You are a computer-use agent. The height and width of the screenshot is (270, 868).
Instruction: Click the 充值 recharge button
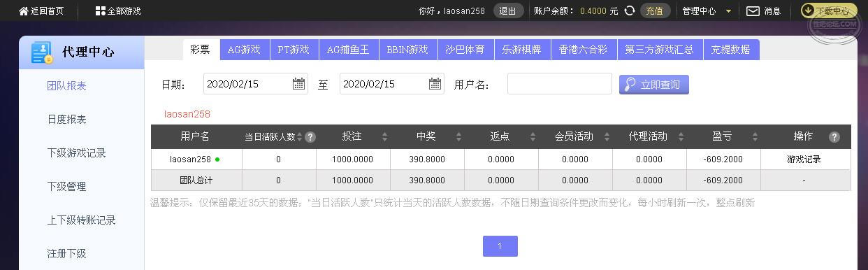(655, 10)
